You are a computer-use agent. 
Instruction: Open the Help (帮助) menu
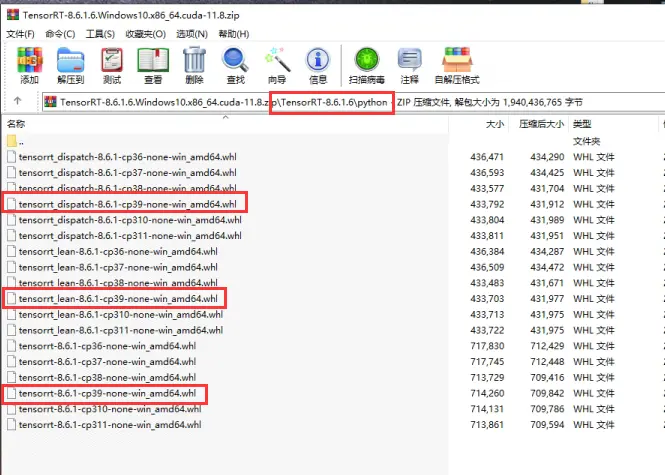point(234,34)
